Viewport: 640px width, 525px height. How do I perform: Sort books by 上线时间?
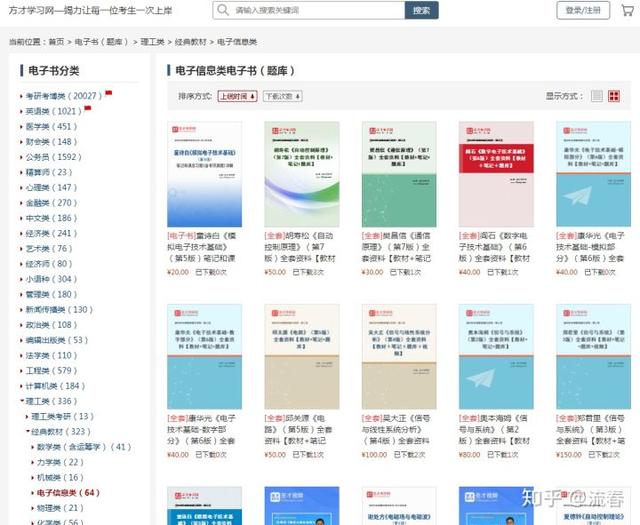click(237, 96)
